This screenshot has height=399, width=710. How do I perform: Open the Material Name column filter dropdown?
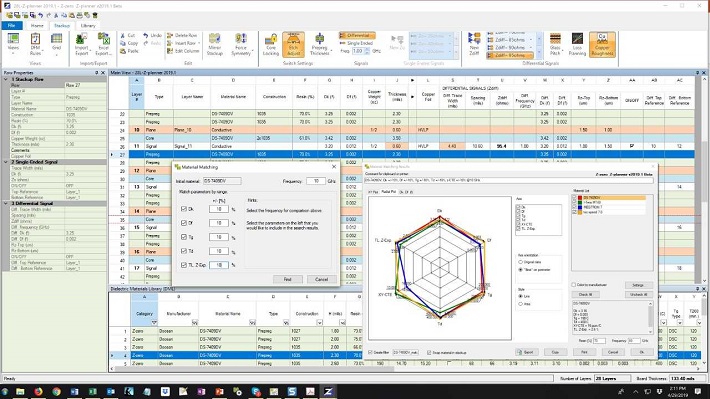(x=252, y=322)
